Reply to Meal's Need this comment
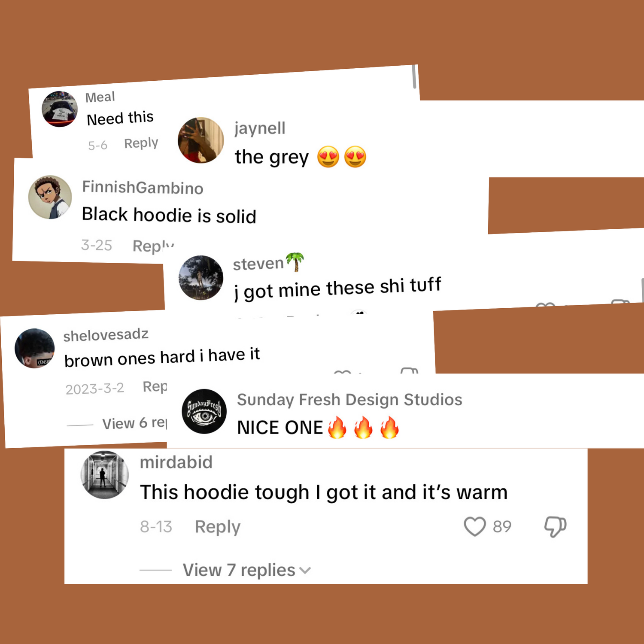The image size is (644, 644). (141, 143)
